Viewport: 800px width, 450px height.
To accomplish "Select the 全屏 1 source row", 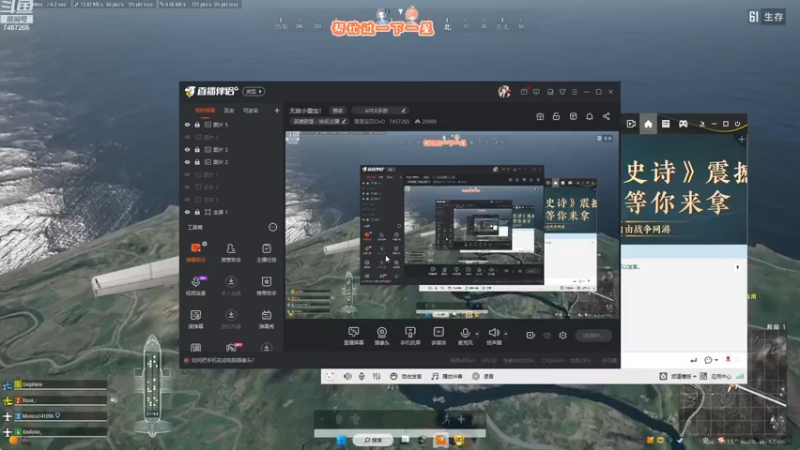I will click(x=232, y=212).
